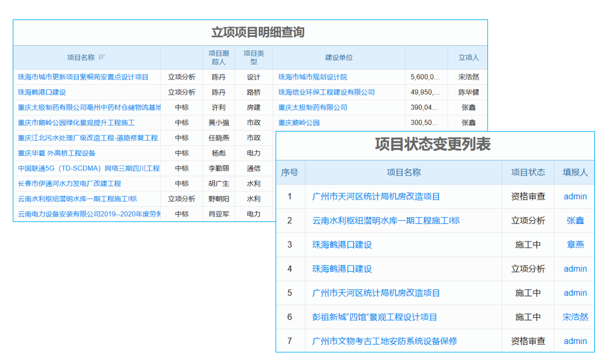
Task: Click admin link in the first status row
Action: click(x=575, y=196)
